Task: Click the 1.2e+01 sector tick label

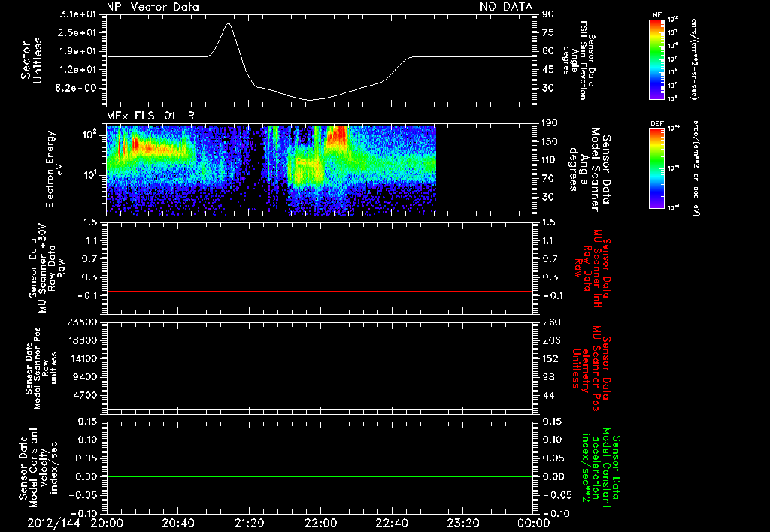Action: (x=78, y=70)
